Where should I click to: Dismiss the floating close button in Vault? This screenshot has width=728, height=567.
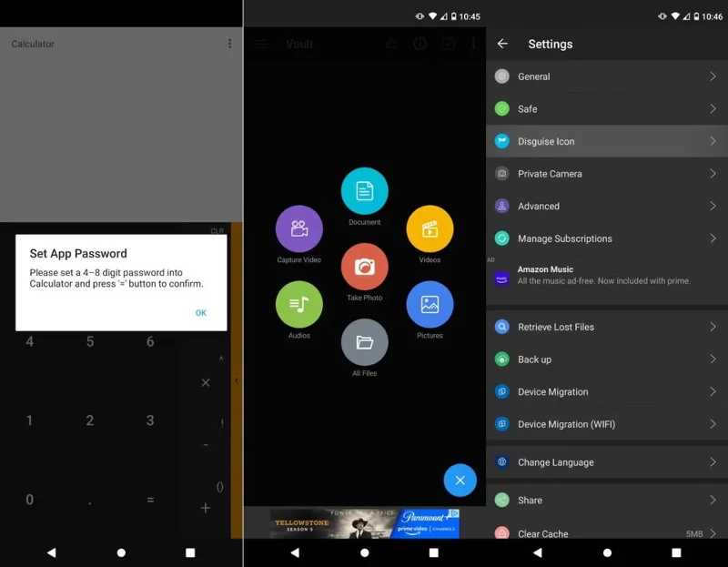tap(460, 480)
